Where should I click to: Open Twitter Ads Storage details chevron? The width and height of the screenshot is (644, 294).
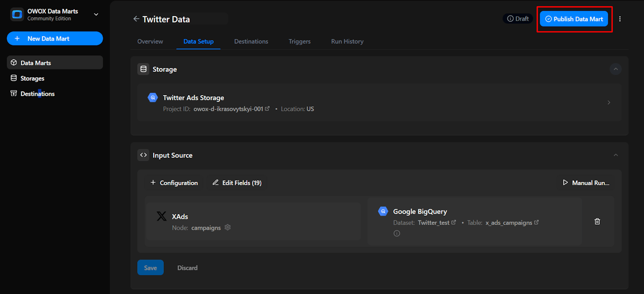coord(609,103)
